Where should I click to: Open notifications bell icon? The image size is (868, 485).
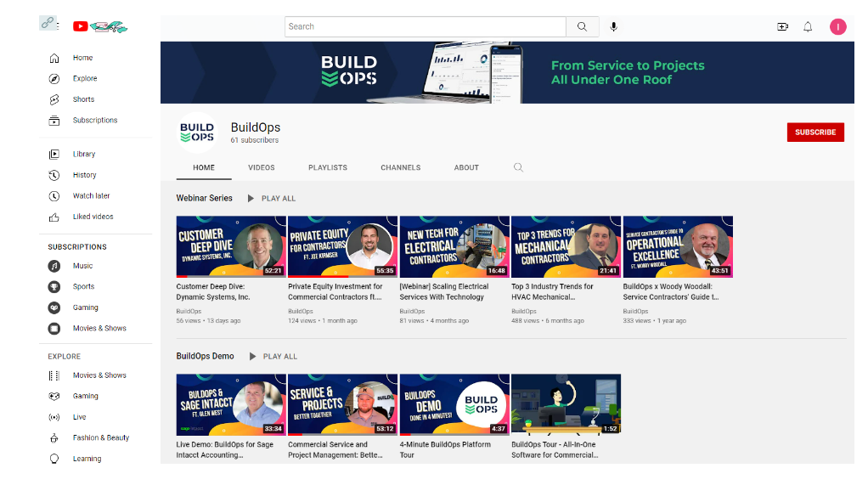pyautogui.click(x=808, y=26)
